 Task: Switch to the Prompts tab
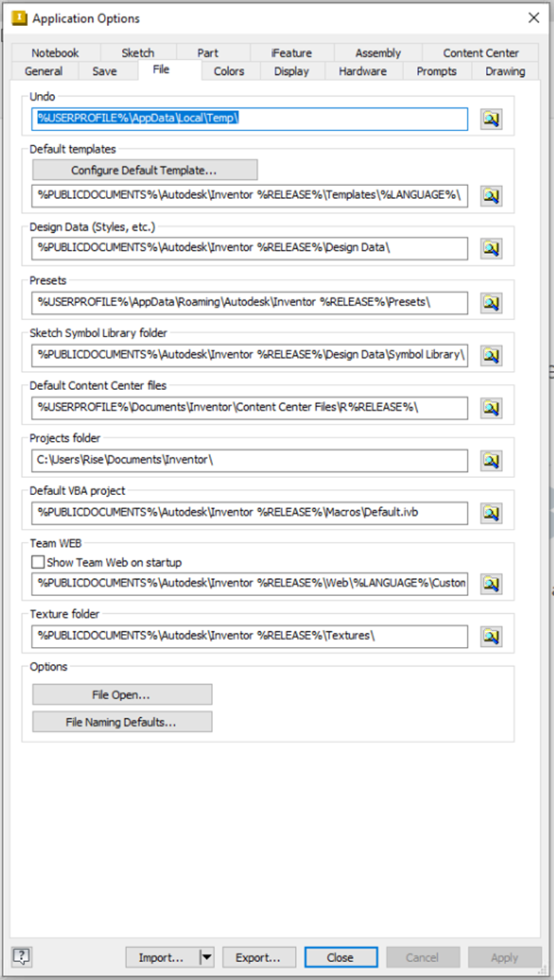pos(436,71)
